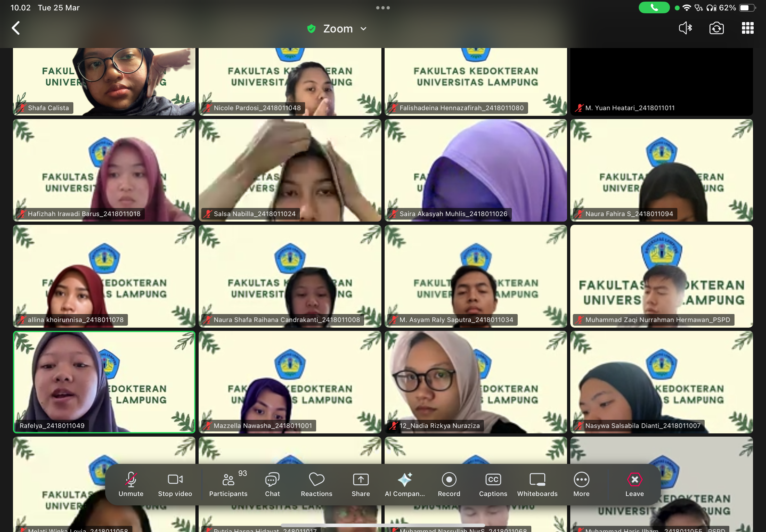The image size is (766, 532).
Task: Select Nicole Pardosi video tile
Action: [290, 82]
